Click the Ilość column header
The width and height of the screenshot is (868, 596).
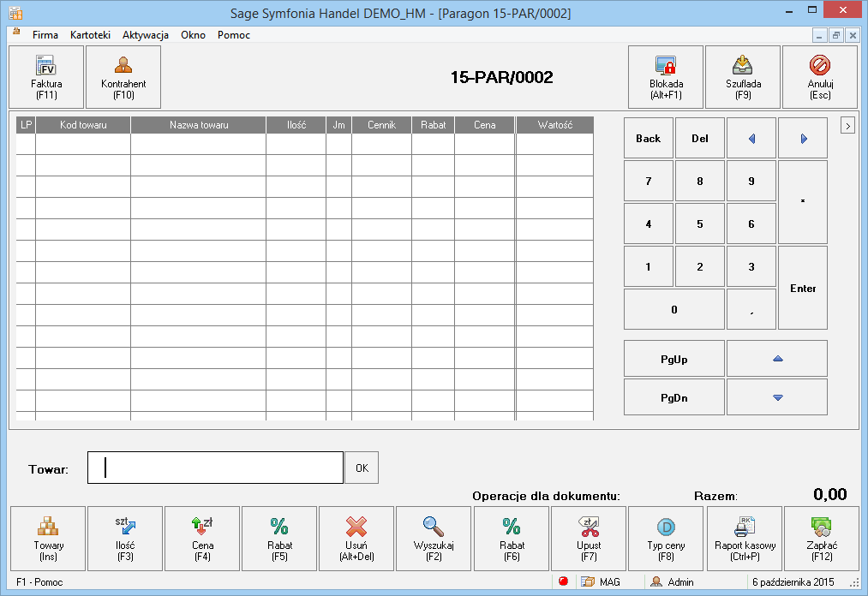(296, 125)
